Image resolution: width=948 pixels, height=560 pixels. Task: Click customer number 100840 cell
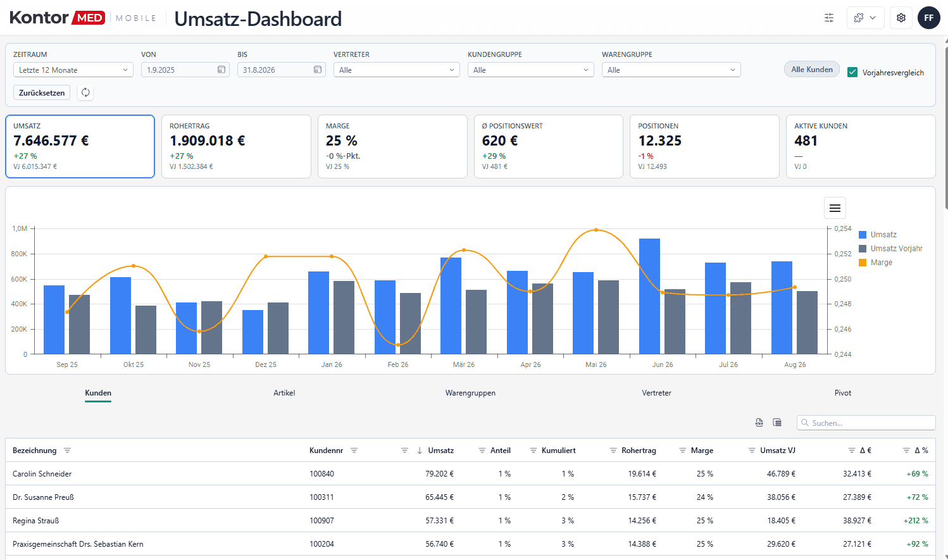coord(321,474)
